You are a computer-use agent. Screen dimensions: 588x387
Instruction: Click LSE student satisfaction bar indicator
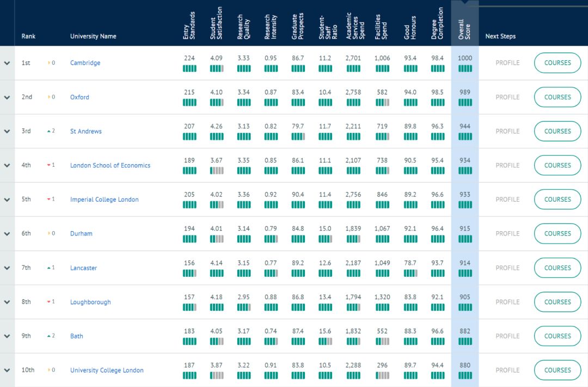(x=216, y=171)
